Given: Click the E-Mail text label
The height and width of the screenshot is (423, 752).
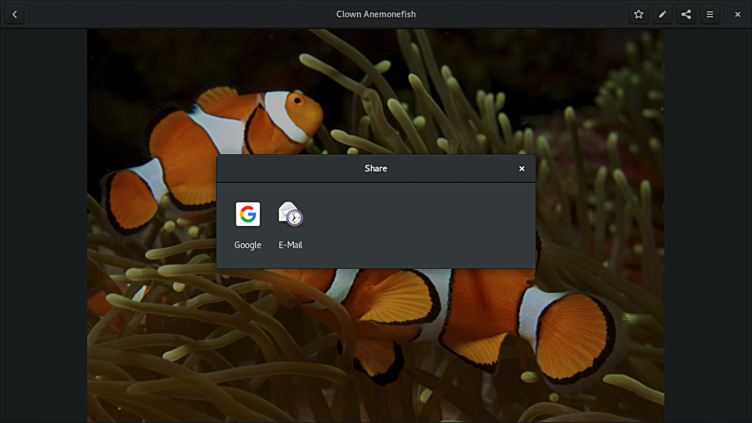Looking at the screenshot, I should click(x=290, y=245).
